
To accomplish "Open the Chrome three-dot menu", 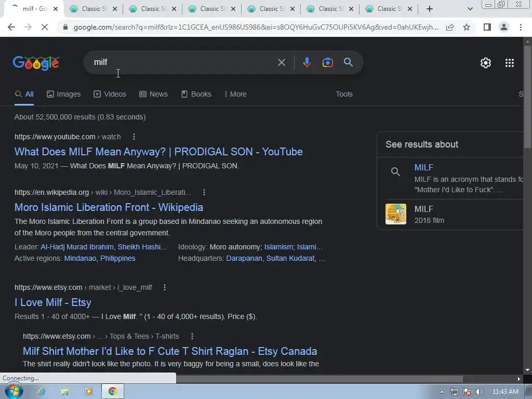I will pos(521,27).
